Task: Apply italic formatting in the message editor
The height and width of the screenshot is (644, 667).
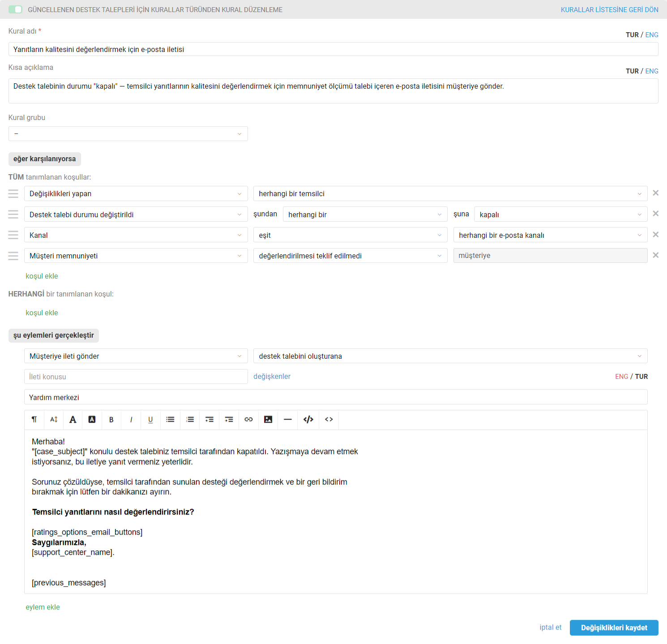Action: [131, 420]
